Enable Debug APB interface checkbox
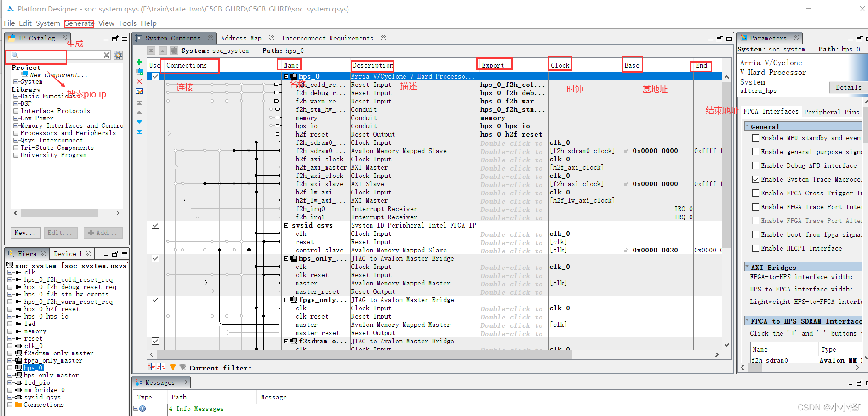868x416 pixels. pyautogui.click(x=755, y=165)
